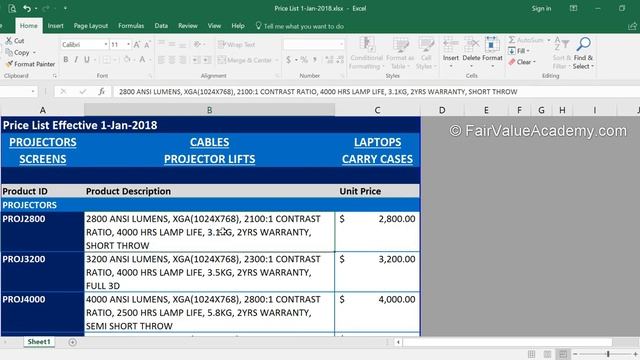Select the Sheet1 worksheet tab

click(39, 342)
